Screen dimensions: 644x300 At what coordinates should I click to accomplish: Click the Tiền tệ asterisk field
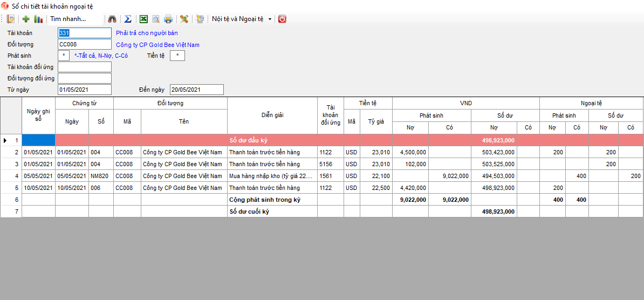point(177,56)
